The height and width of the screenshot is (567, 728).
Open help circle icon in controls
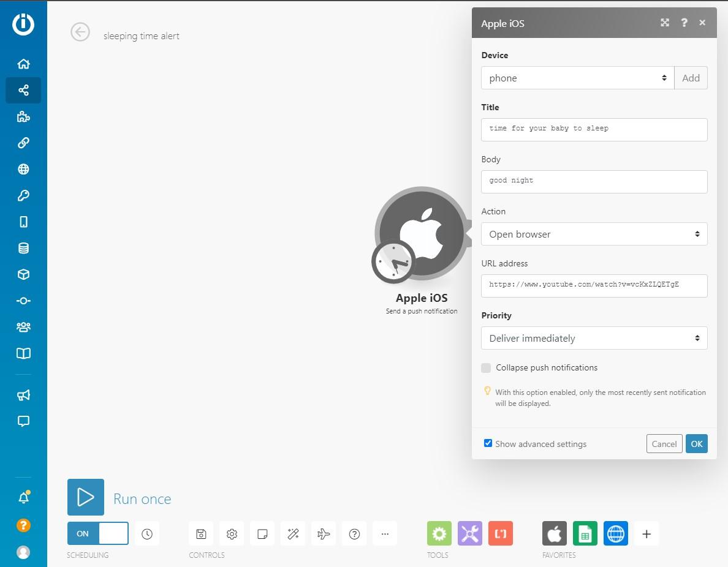[x=354, y=534]
